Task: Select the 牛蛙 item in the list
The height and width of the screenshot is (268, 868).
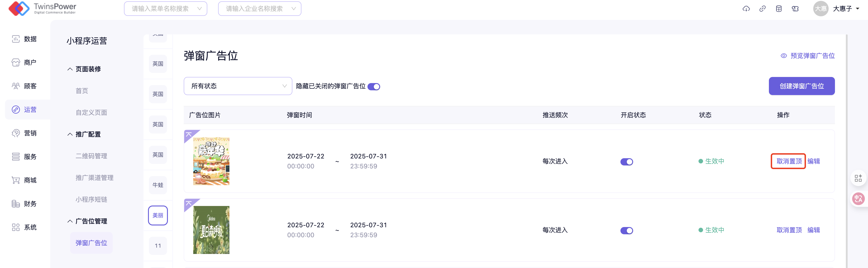Action: (x=158, y=185)
